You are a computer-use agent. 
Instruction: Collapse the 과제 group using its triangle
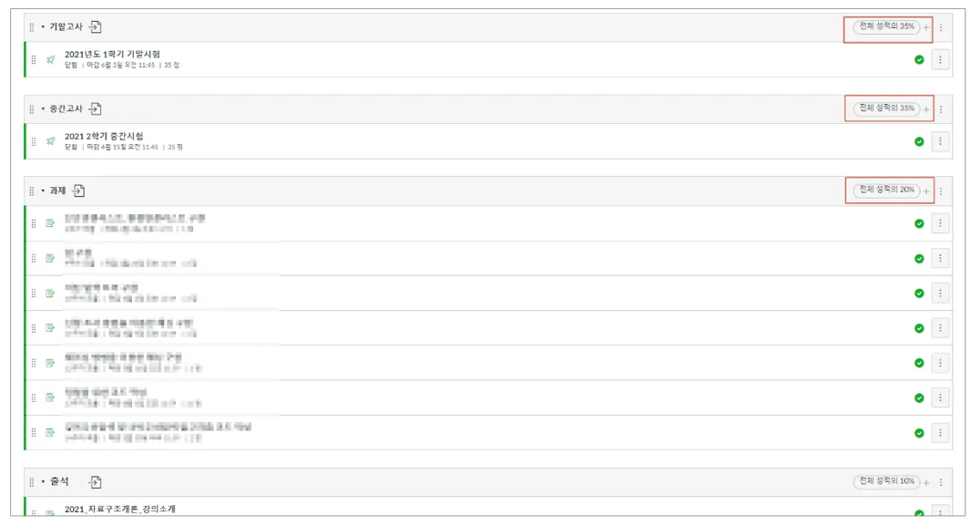point(43,191)
